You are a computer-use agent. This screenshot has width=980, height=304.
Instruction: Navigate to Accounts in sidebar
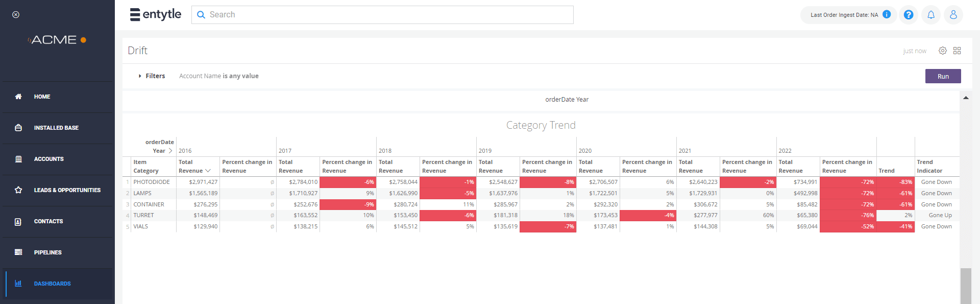click(48, 159)
